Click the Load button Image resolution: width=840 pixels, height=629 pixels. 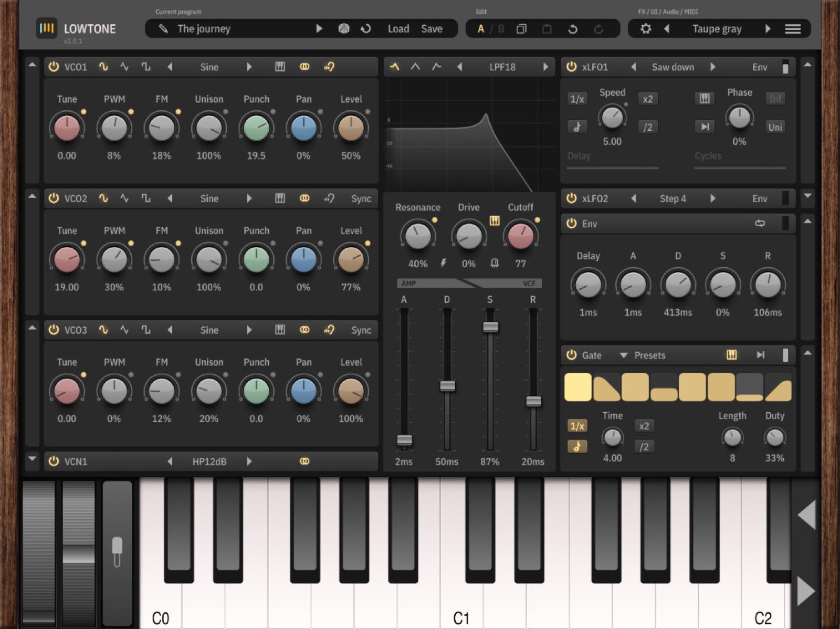tap(398, 29)
